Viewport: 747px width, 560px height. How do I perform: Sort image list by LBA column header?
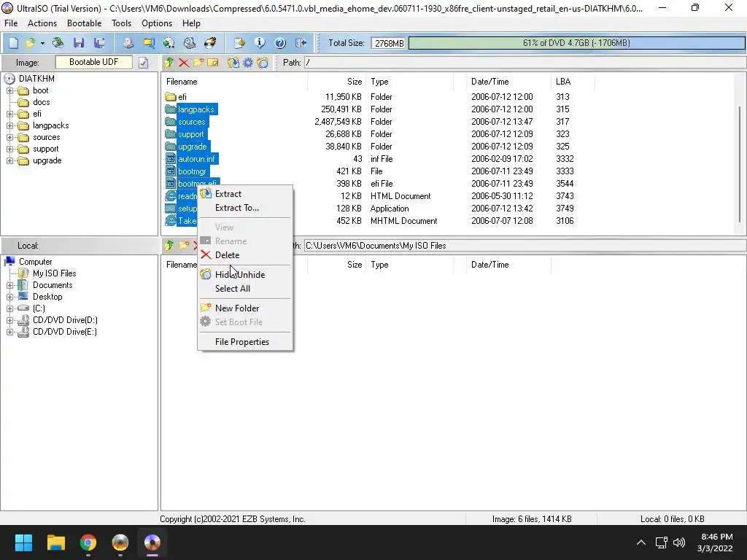(x=573, y=82)
